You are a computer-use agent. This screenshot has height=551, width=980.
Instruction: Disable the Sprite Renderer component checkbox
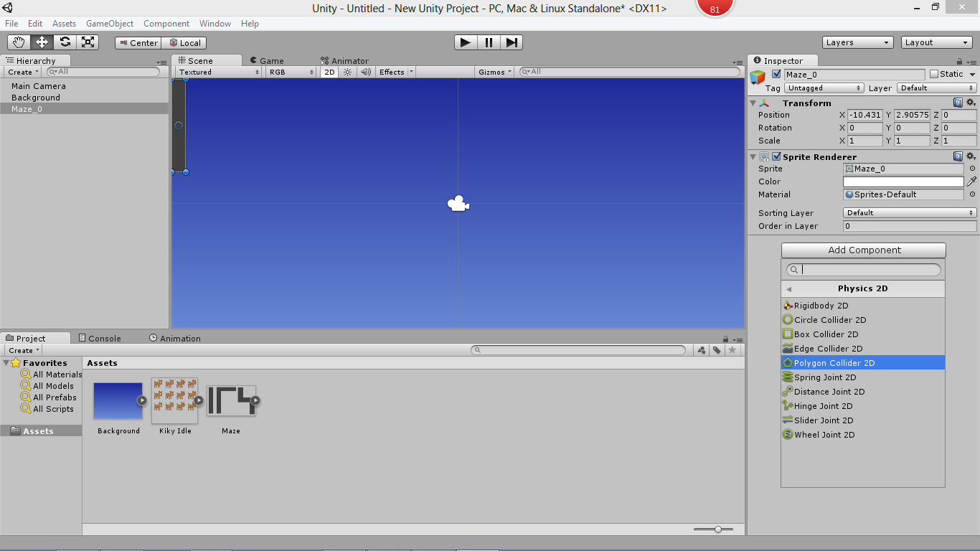(x=776, y=156)
